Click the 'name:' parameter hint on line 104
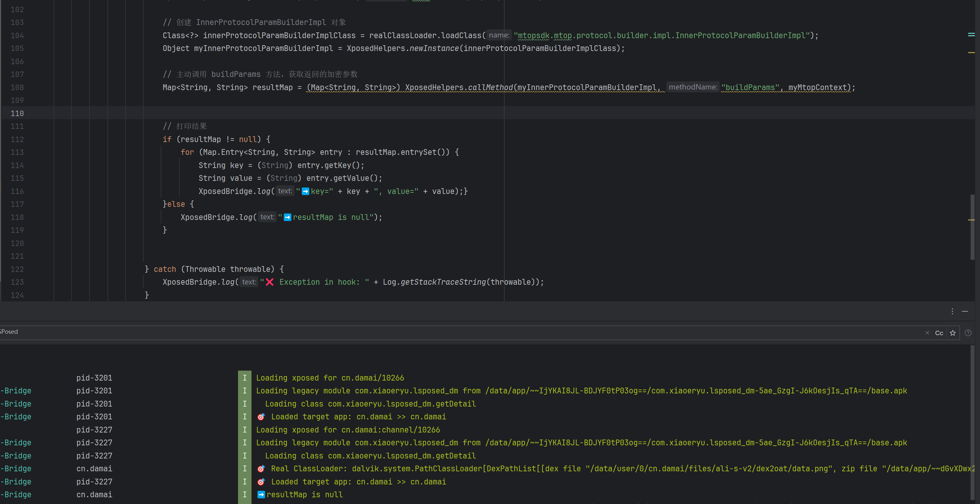980x504 pixels. click(499, 35)
